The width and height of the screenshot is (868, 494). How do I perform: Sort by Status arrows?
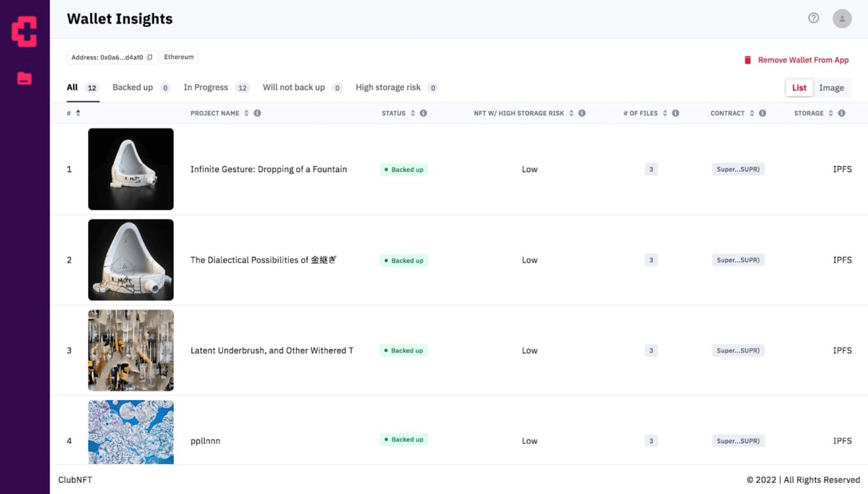(x=413, y=113)
